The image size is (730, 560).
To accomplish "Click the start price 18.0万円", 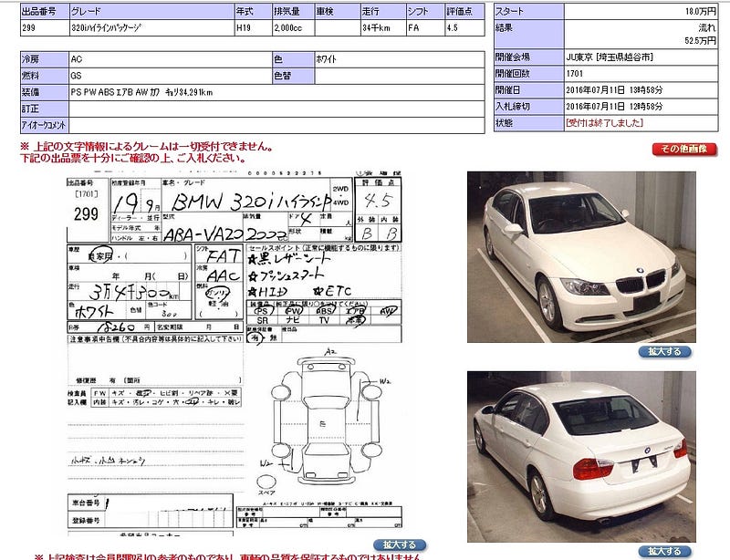I will click(x=700, y=12).
